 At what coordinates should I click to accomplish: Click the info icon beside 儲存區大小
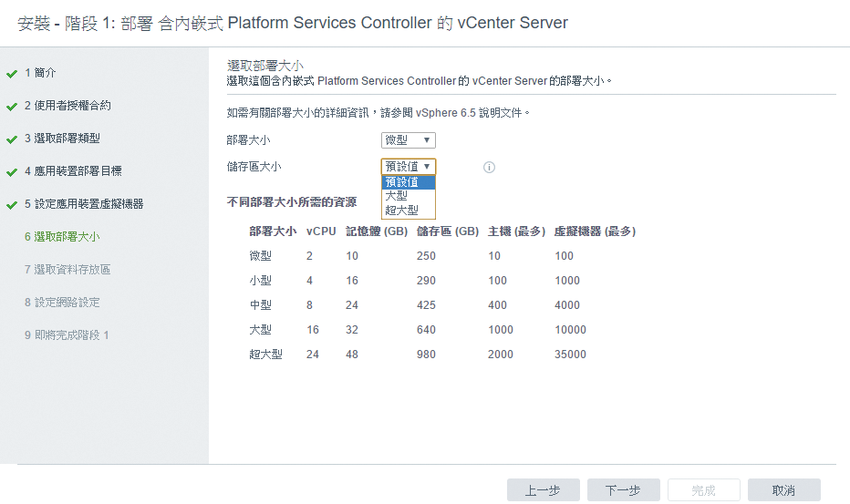coord(489,167)
